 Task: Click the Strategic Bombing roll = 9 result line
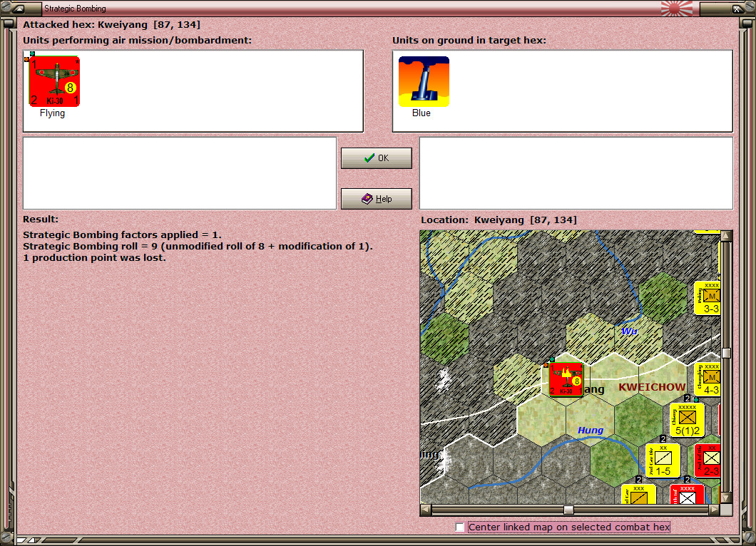pos(198,246)
